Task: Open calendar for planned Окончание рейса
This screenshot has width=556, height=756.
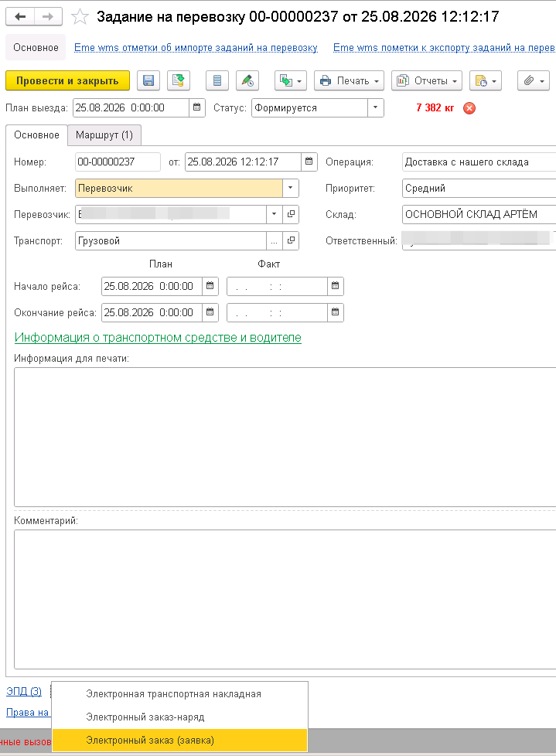Action: click(x=210, y=312)
